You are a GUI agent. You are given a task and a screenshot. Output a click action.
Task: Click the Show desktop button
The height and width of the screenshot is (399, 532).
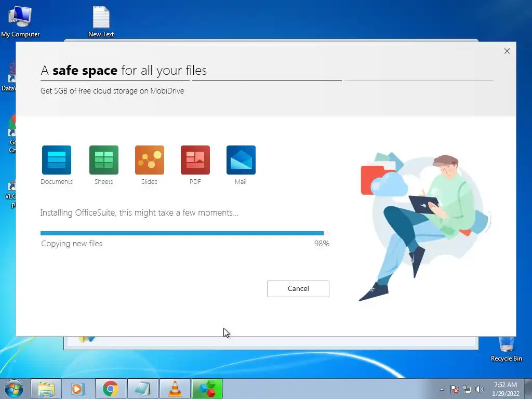[x=528, y=389]
